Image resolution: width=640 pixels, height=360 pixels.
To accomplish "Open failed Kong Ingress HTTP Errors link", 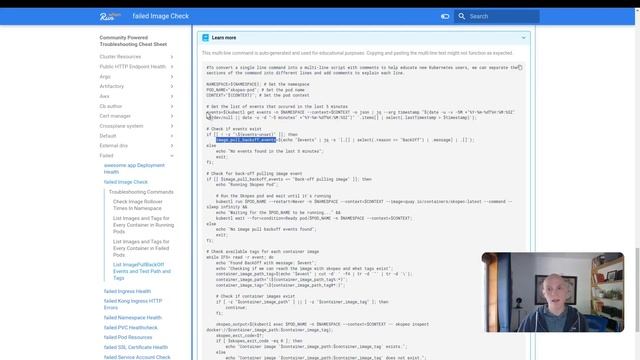I will [x=133, y=304].
